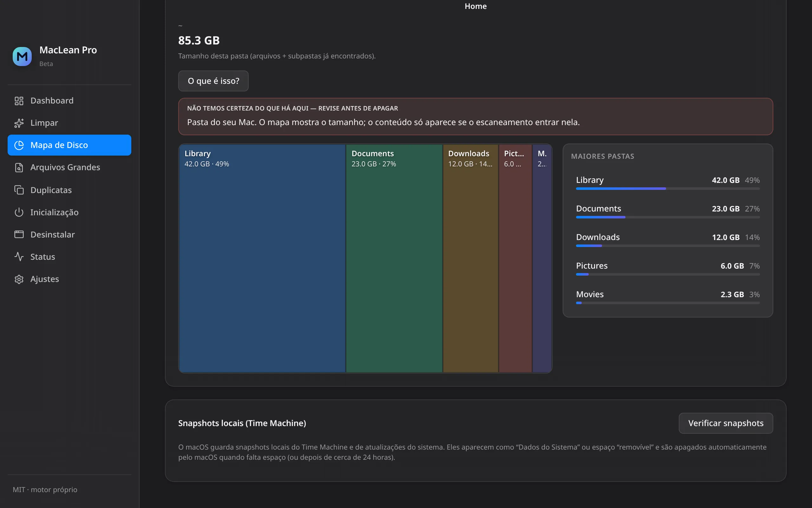
Task: Select Arquivos Grandes in the sidebar
Action: 69,167
